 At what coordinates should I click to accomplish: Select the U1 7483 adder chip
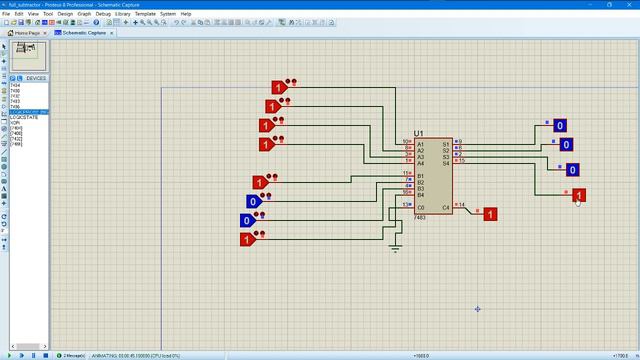[x=433, y=176]
